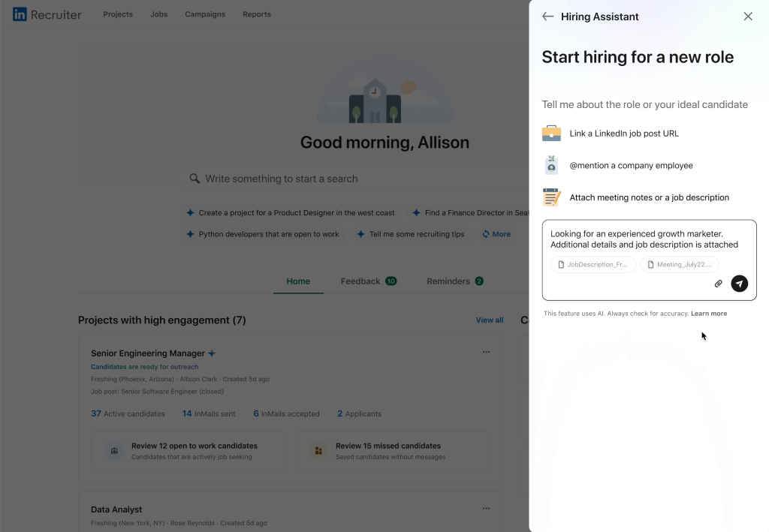Click the Learn more link
The image size is (769, 532).
tap(708, 314)
